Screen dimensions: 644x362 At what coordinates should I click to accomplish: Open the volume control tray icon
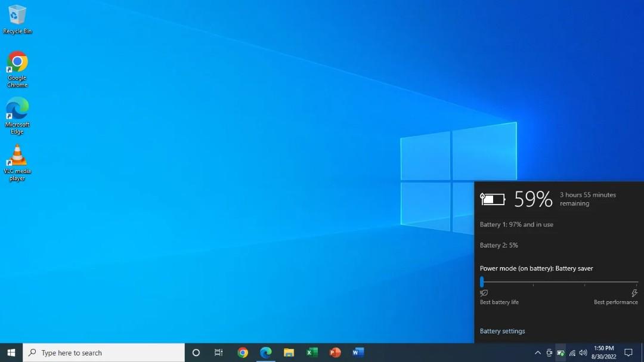(583, 352)
